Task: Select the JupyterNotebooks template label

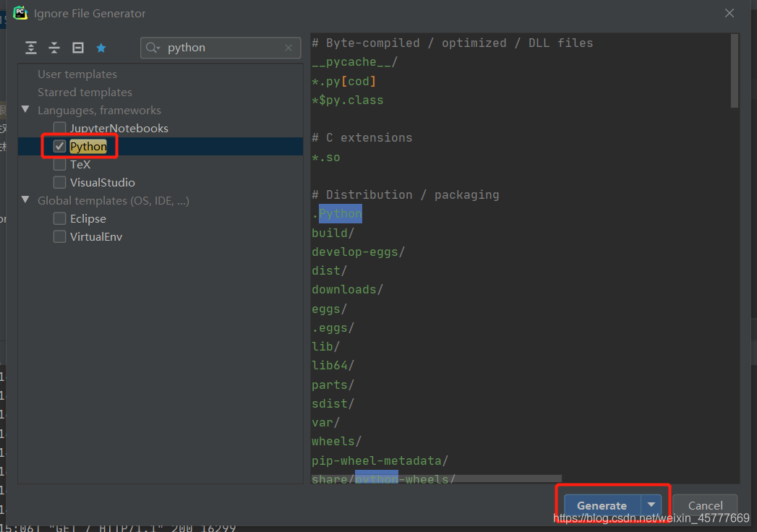Action: pos(119,129)
